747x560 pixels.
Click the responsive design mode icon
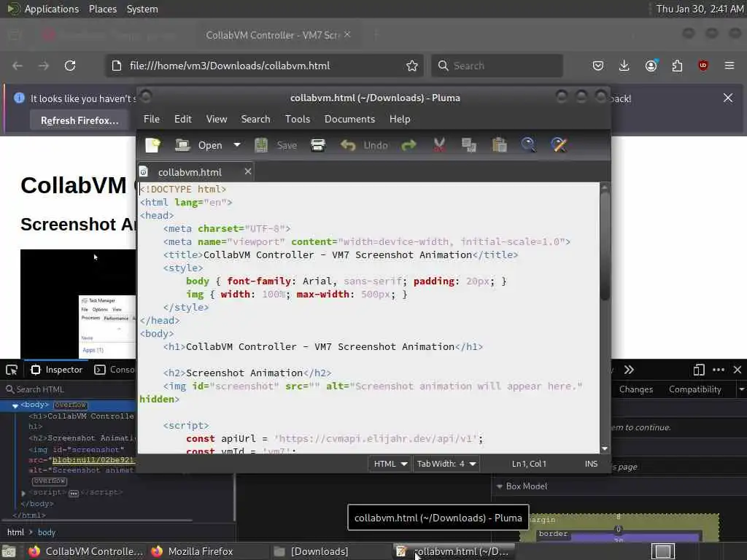point(698,370)
